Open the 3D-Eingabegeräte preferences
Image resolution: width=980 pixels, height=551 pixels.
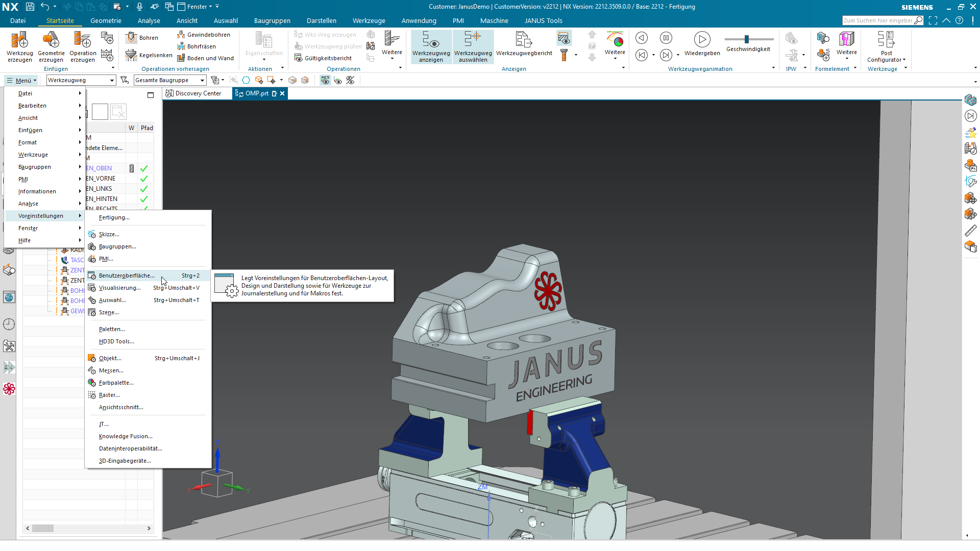pyautogui.click(x=148, y=461)
